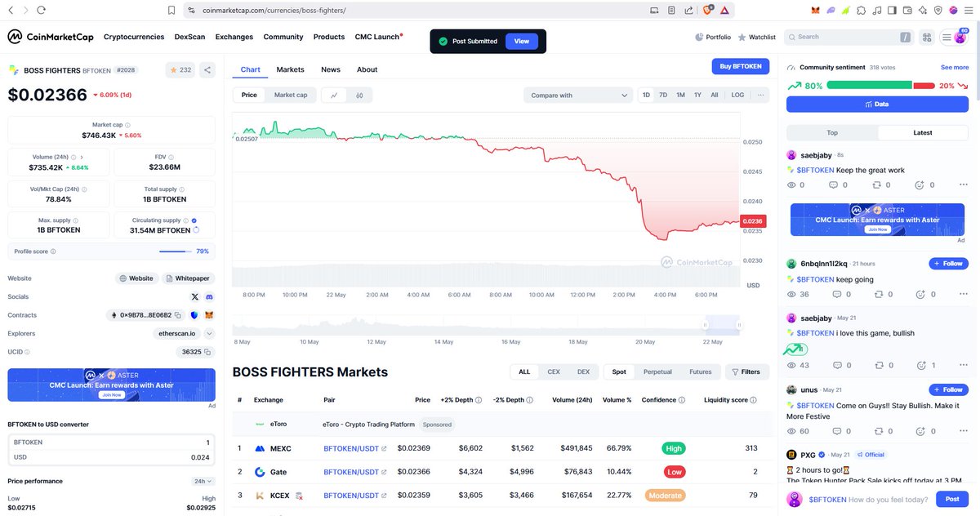The height and width of the screenshot is (516, 980).
Task: Show Top community posts
Action: (832, 132)
